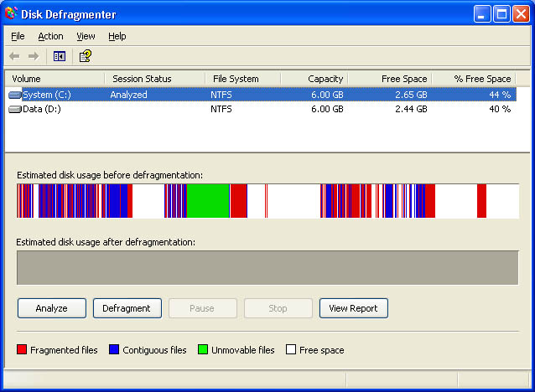Open the Action menu
Image resolution: width=535 pixels, height=392 pixels.
50,36
